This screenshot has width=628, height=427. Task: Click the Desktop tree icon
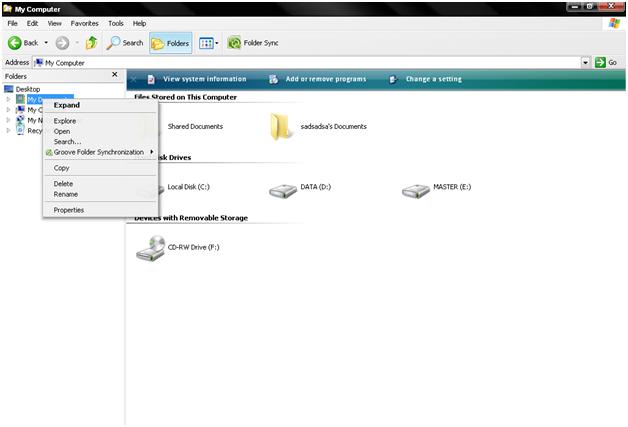(8, 89)
